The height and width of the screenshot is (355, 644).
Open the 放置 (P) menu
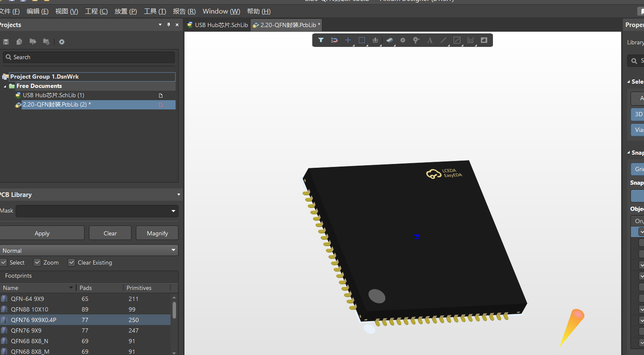tap(126, 11)
